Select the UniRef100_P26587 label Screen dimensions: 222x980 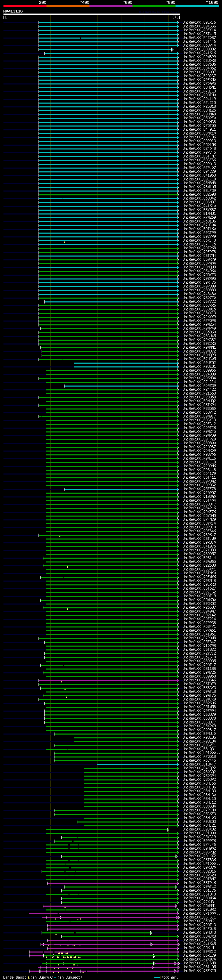199,608
